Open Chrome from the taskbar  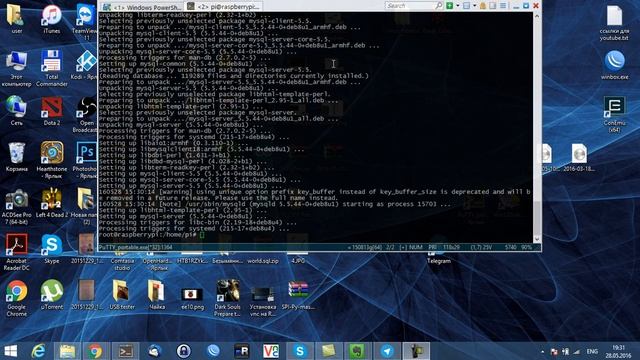click(95, 351)
